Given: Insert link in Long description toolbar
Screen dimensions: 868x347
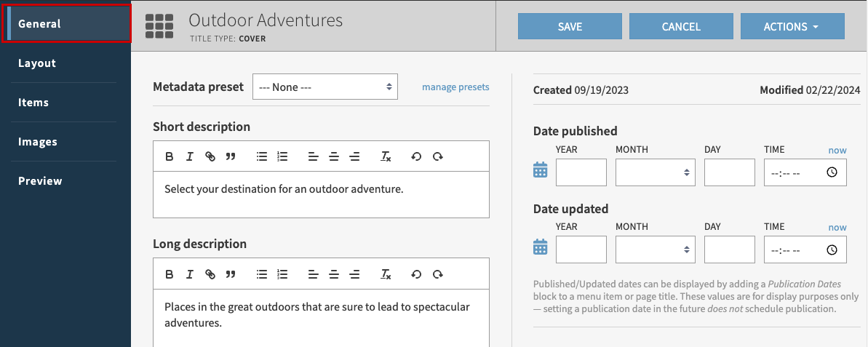Looking at the screenshot, I should 210,274.
